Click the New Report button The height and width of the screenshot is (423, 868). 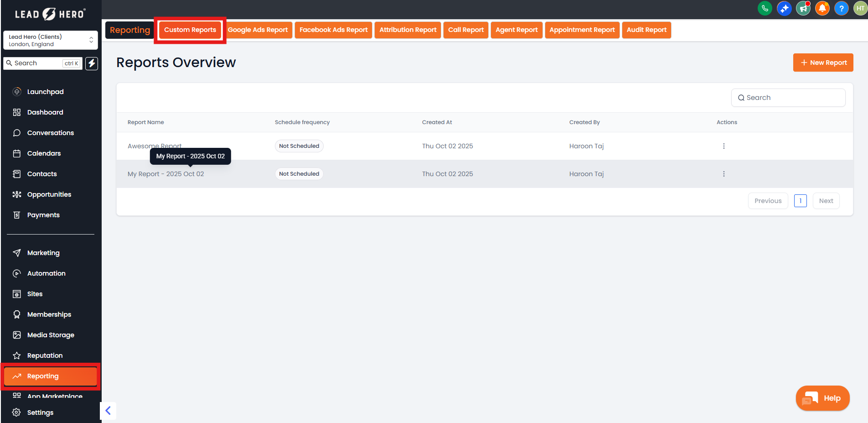click(823, 63)
